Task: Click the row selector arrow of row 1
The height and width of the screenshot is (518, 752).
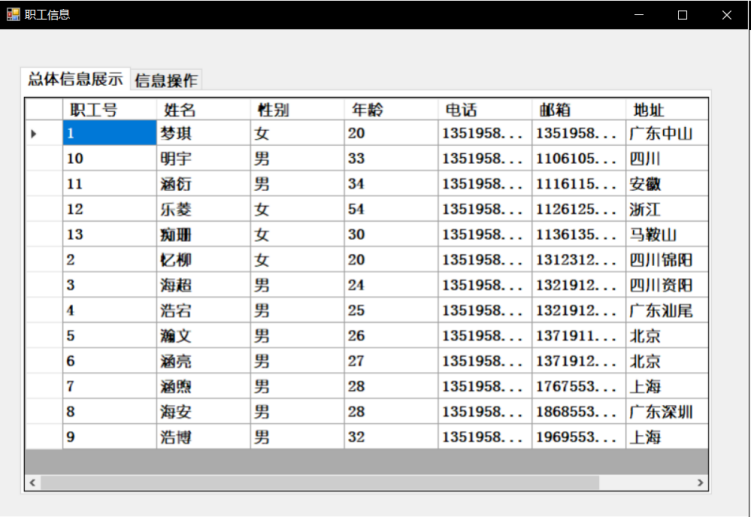Action: (44, 133)
